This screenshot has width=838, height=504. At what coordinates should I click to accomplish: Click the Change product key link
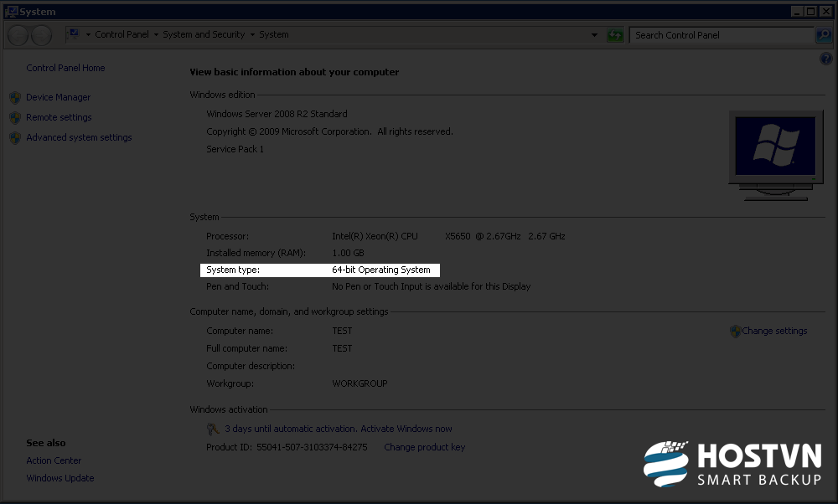(x=424, y=447)
